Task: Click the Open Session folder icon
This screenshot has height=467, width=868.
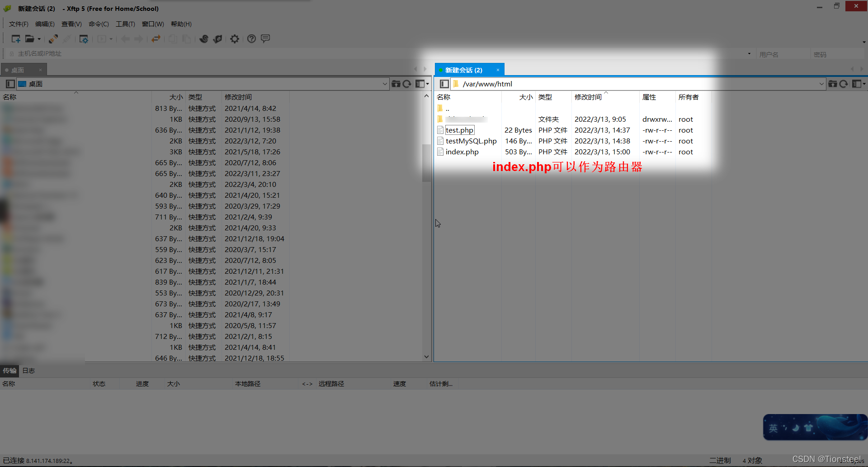Action: (29, 39)
